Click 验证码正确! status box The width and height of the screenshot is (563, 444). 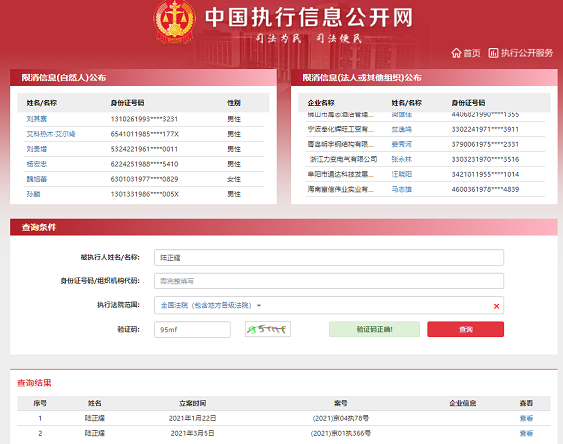point(374,329)
